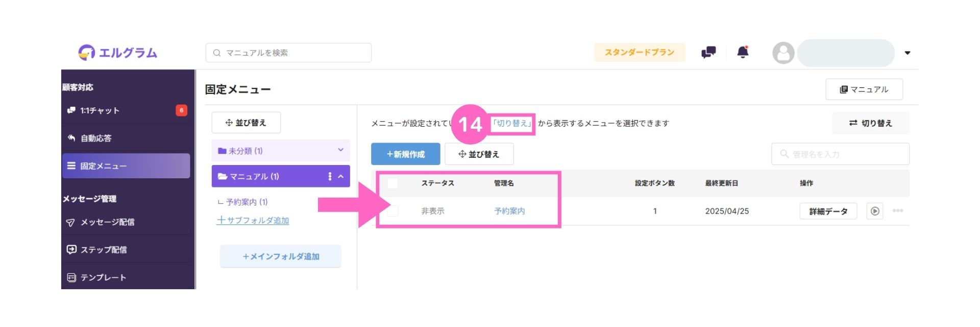This screenshot has height=327, width=980.
Task: Click the マニュアル button at top right
Action: click(864, 89)
